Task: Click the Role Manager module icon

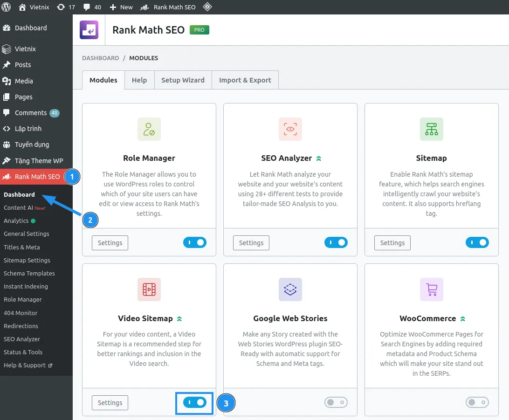Action: click(149, 129)
